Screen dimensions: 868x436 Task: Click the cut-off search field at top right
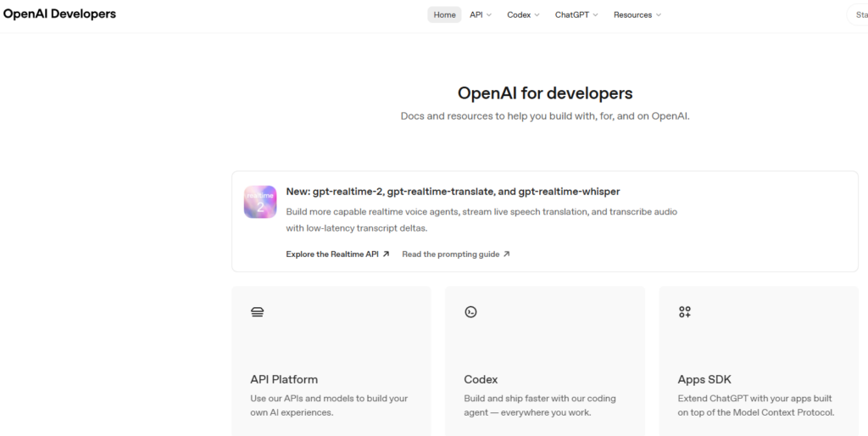click(x=858, y=15)
